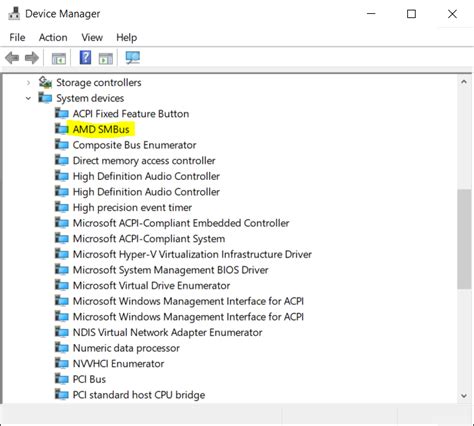Open the Action menu

point(53,37)
